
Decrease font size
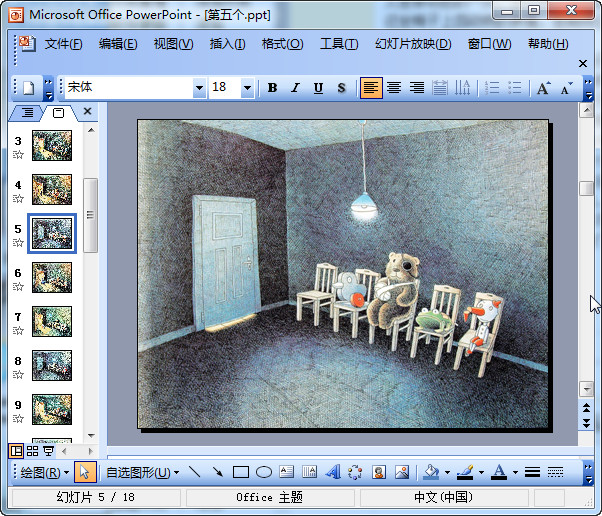566,88
